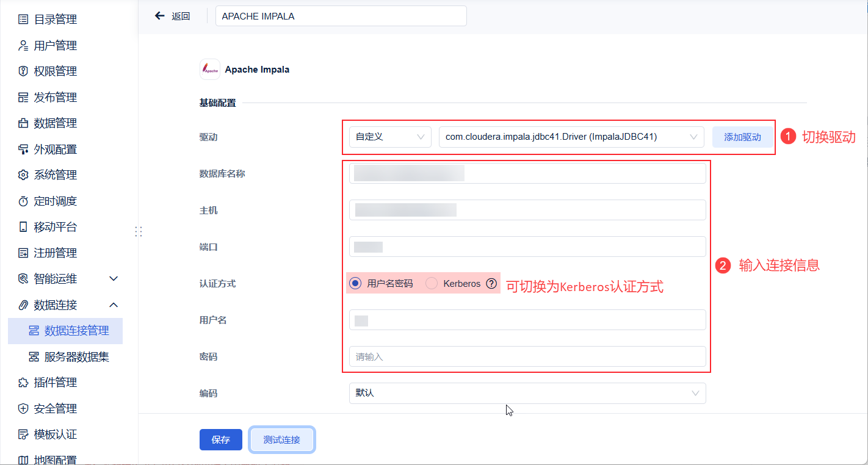
Task: Click the 认证方式 field label
Action: tap(218, 284)
